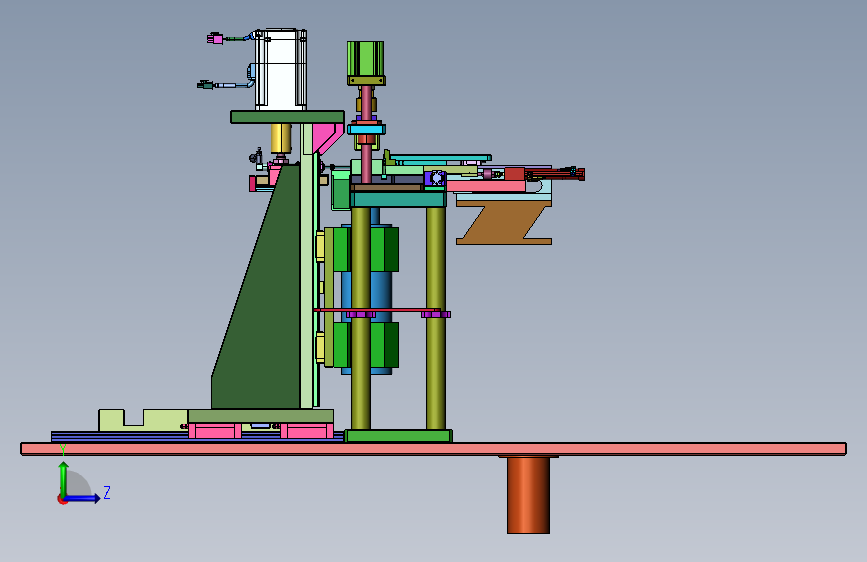Select the teal top plate over the two columns
This screenshot has height=562, width=867.
(x=398, y=200)
